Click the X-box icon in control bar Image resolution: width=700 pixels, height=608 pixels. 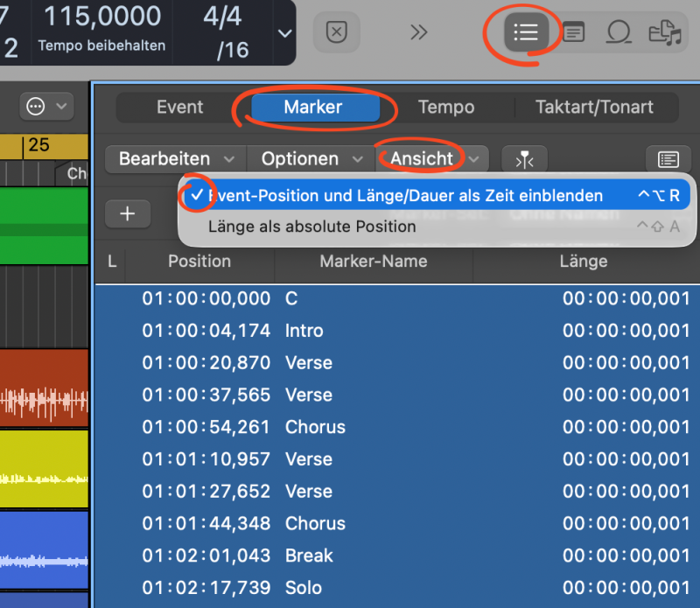point(336,32)
